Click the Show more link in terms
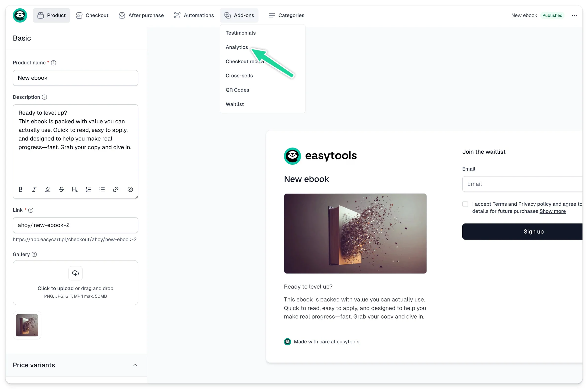 coord(552,211)
